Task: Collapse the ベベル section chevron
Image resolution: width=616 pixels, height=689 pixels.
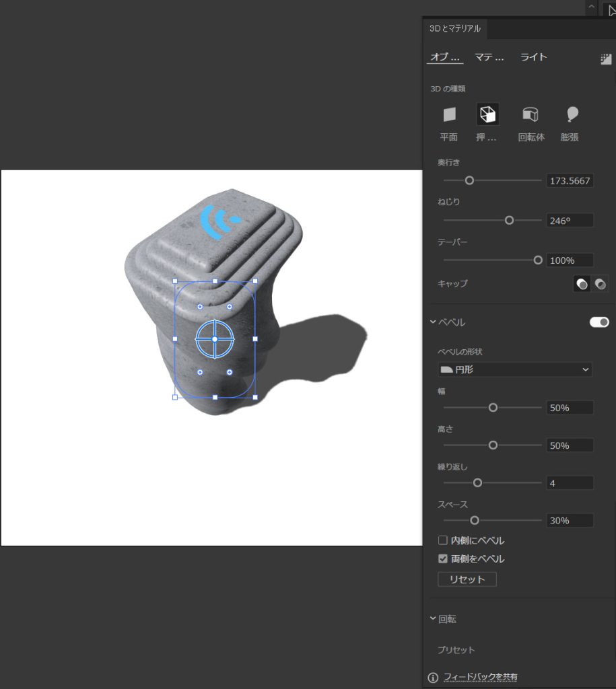Action: click(433, 322)
